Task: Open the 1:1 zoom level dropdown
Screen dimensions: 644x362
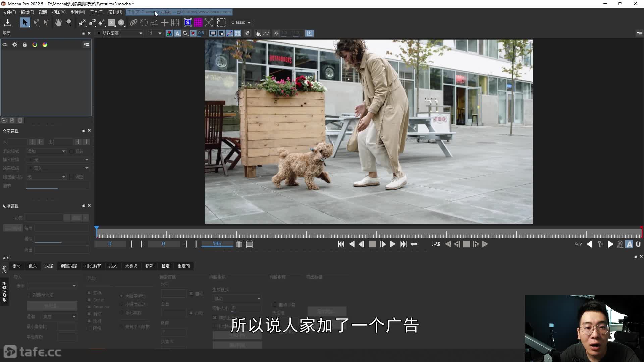Action: click(x=155, y=33)
